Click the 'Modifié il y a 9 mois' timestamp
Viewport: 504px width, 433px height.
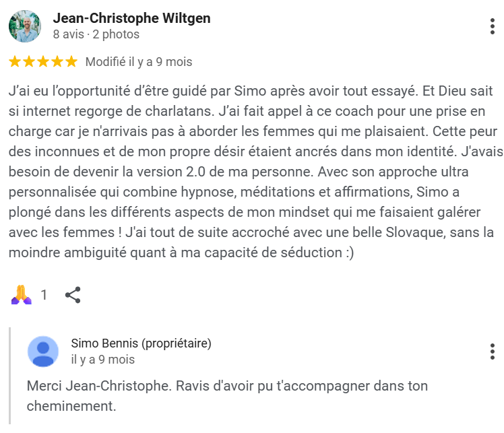[x=139, y=62]
